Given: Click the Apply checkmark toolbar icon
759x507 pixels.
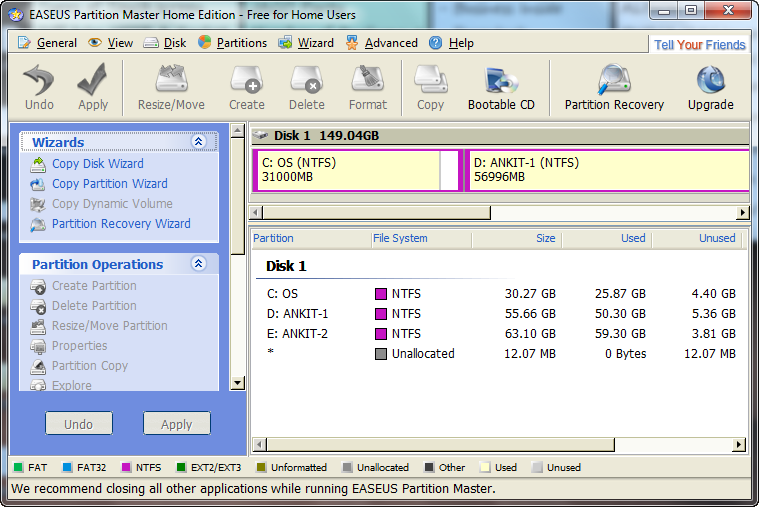Looking at the screenshot, I should pyautogui.click(x=93, y=87).
